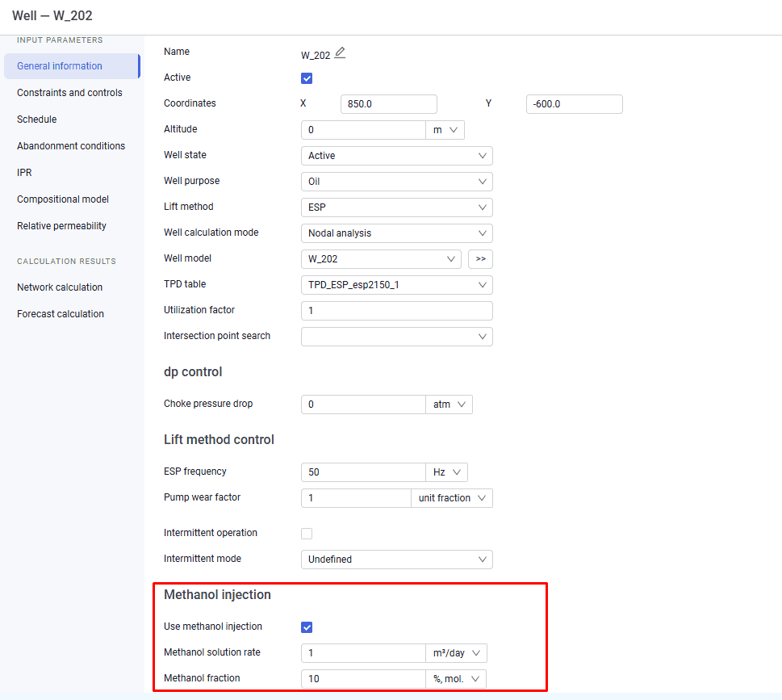Uncheck the Active checkbox
This screenshot has width=782, height=700.
[307, 78]
